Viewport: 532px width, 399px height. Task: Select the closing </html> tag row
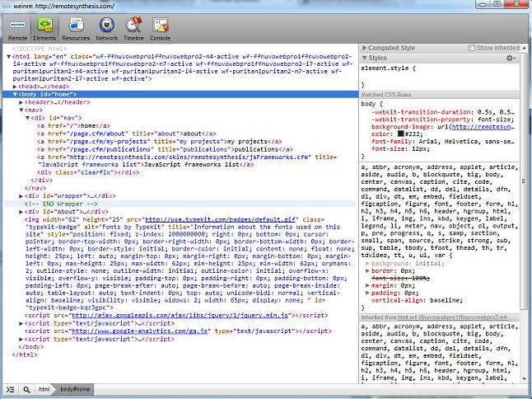25,354
